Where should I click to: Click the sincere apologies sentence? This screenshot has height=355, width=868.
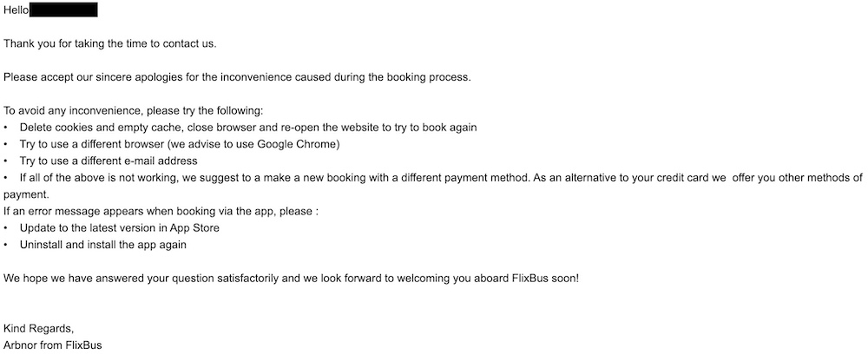(237, 77)
